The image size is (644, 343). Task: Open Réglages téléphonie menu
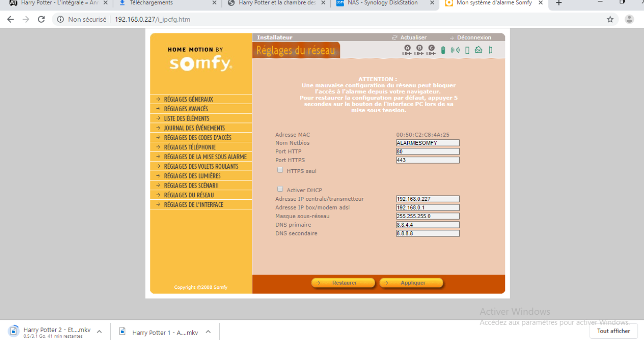(x=201, y=147)
